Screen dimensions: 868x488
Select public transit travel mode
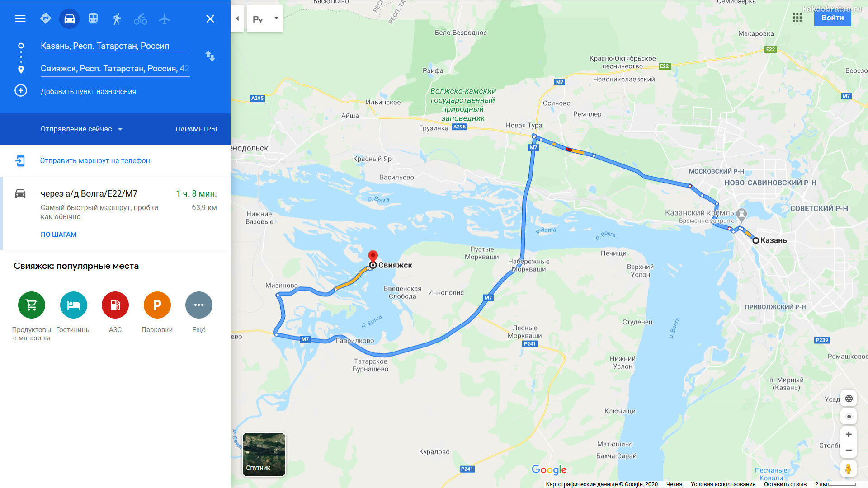pos(93,19)
